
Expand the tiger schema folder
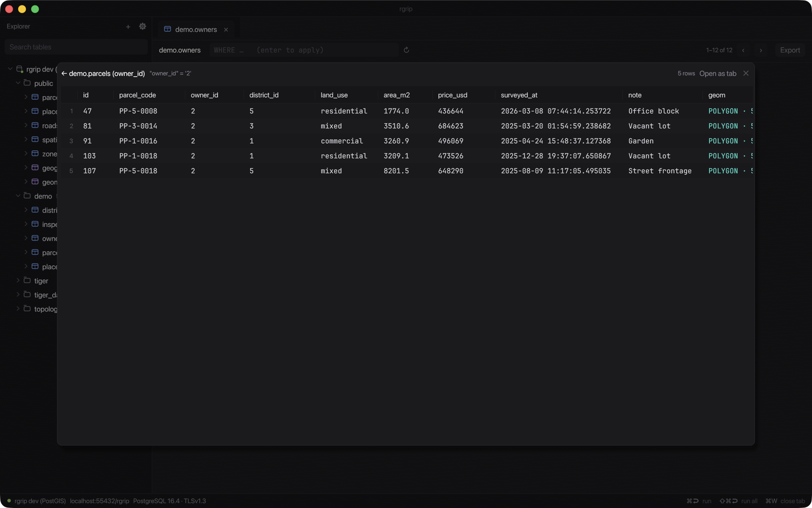18,280
